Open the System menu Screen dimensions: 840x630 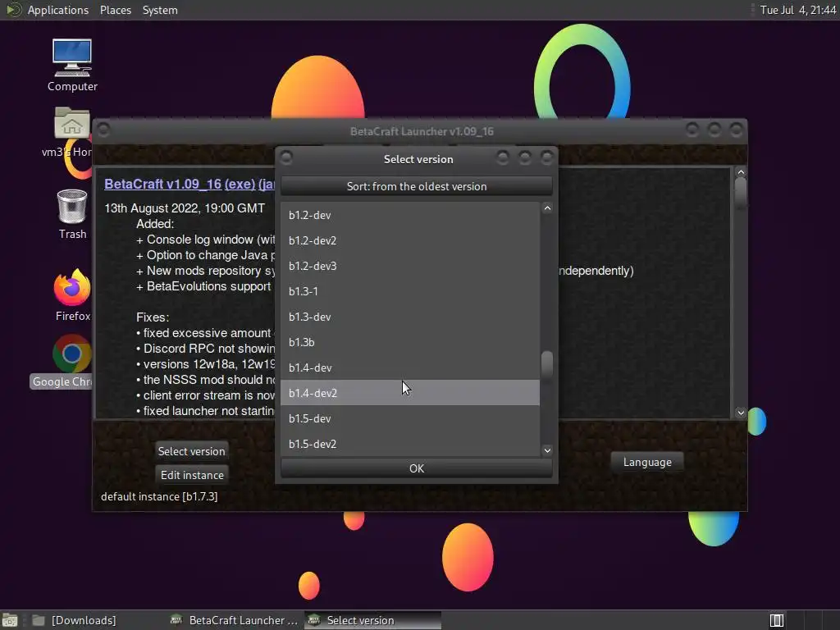pyautogui.click(x=160, y=10)
